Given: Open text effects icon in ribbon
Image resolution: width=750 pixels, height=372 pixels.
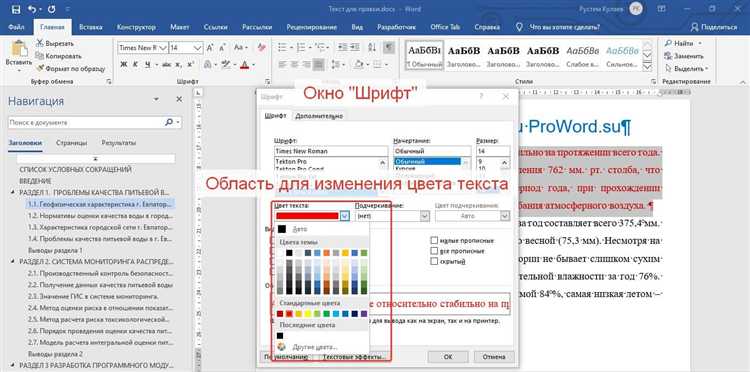Looking at the screenshot, I should tap(208, 65).
